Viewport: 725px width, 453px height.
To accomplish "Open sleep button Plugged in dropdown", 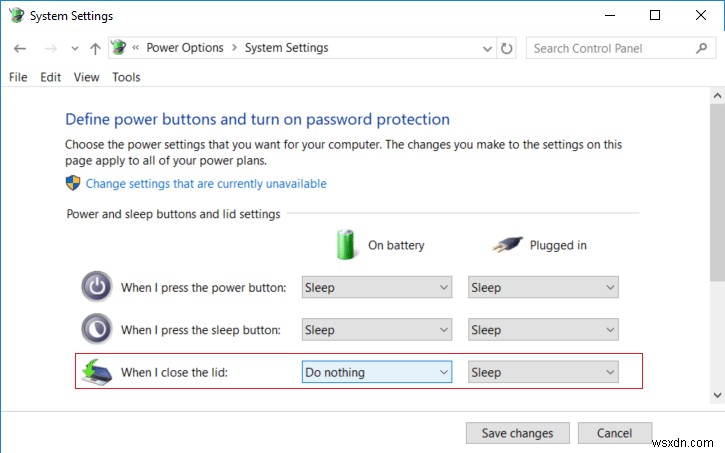I will (543, 330).
